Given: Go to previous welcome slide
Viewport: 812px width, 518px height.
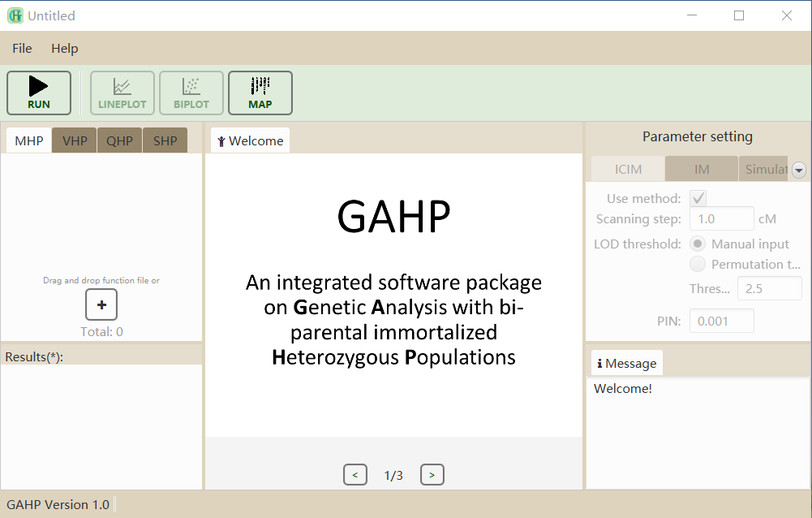Looking at the screenshot, I should point(355,475).
